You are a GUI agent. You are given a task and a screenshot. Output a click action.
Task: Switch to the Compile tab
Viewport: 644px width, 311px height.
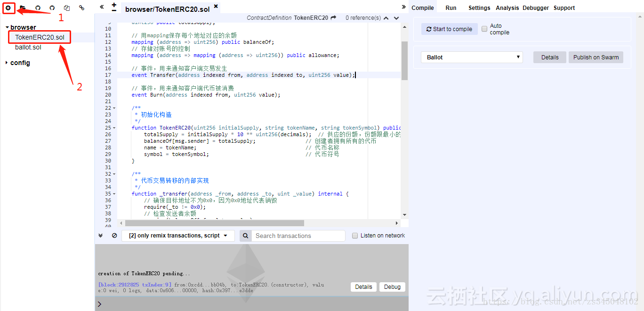(423, 8)
